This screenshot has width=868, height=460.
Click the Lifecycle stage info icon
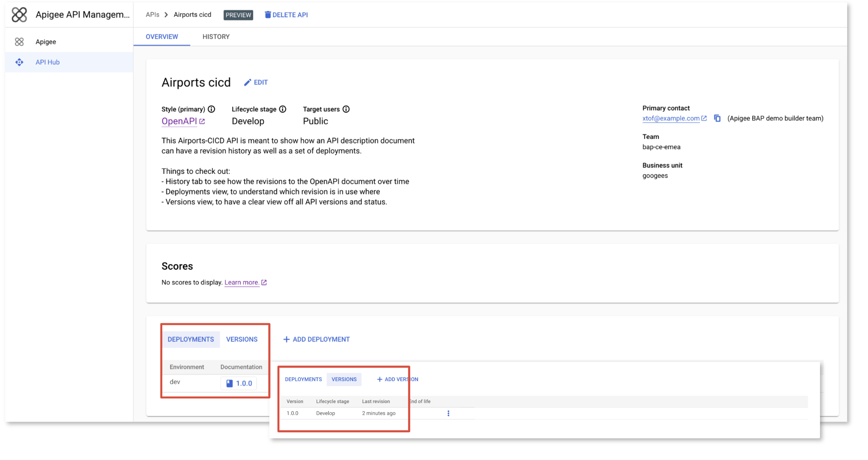(x=283, y=109)
